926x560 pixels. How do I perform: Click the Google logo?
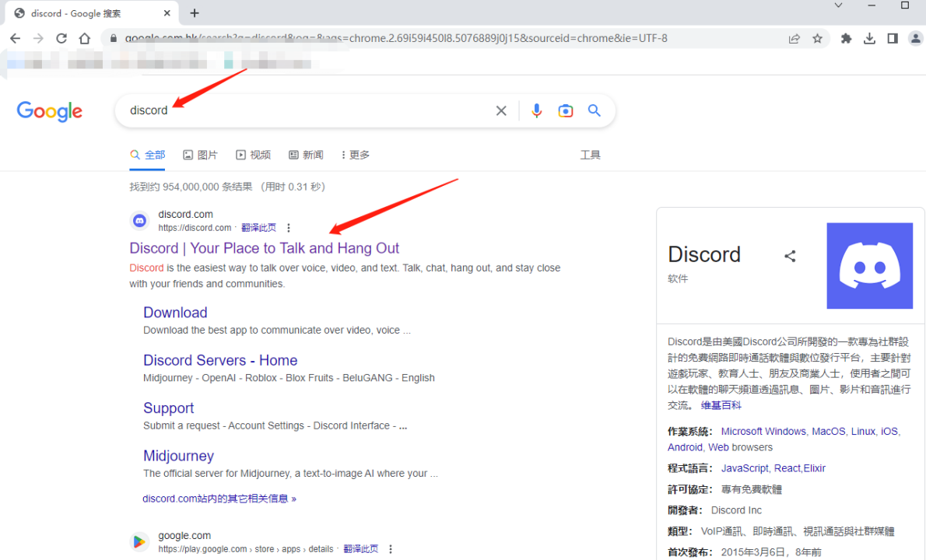point(50,111)
